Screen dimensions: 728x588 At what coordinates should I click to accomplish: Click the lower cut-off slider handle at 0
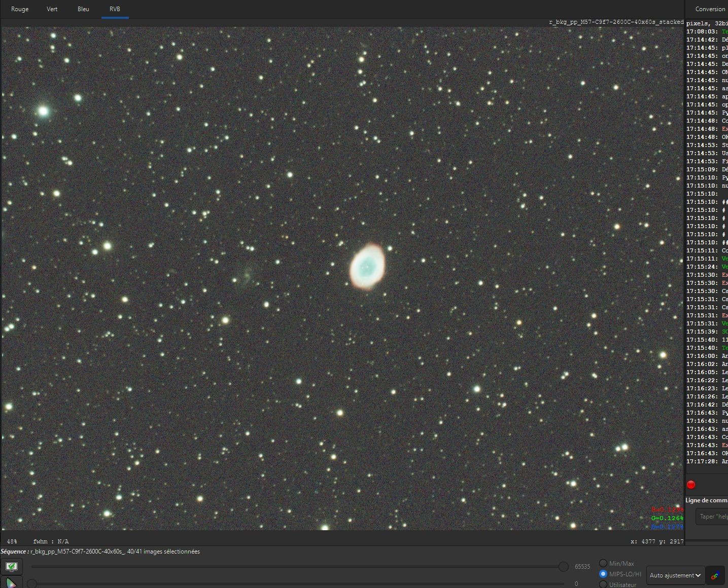[32, 584]
